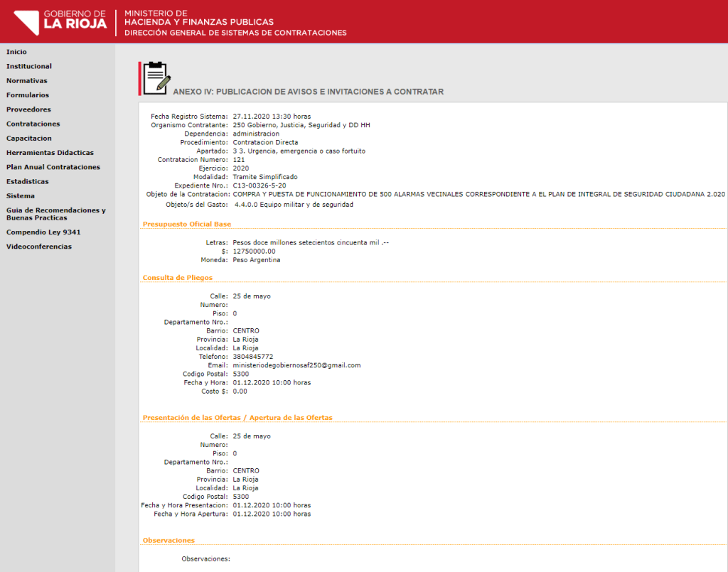Screen dimensions: 728x572
Task: Select Proveedores in the sidebar
Action: tap(28, 109)
